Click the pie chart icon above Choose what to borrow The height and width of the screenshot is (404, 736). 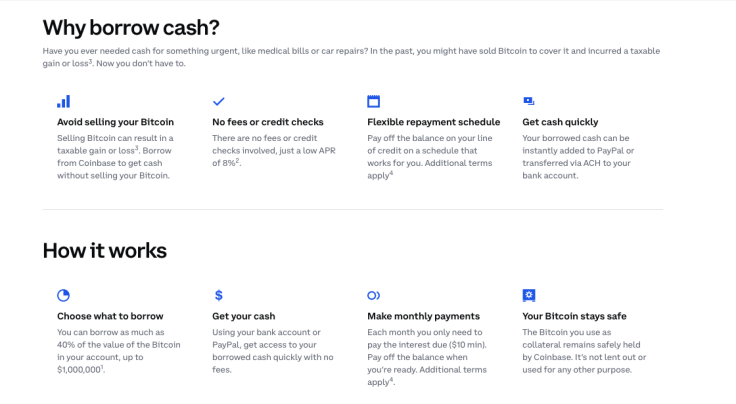(x=63, y=295)
